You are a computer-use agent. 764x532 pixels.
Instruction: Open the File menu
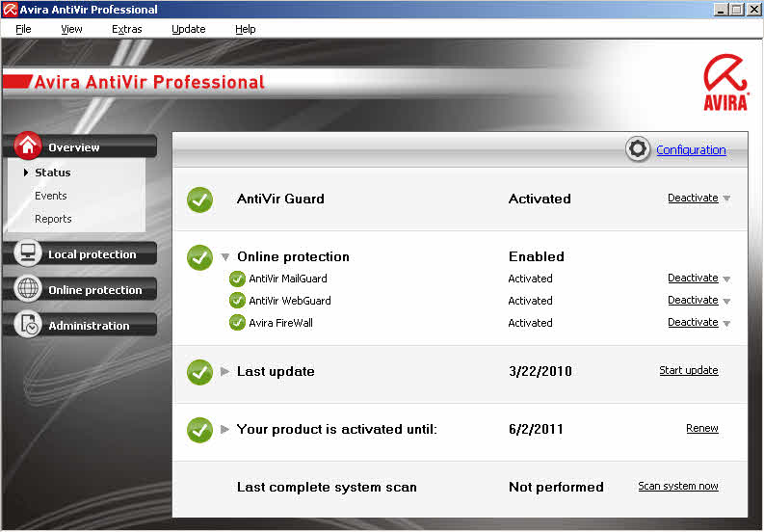click(x=23, y=29)
